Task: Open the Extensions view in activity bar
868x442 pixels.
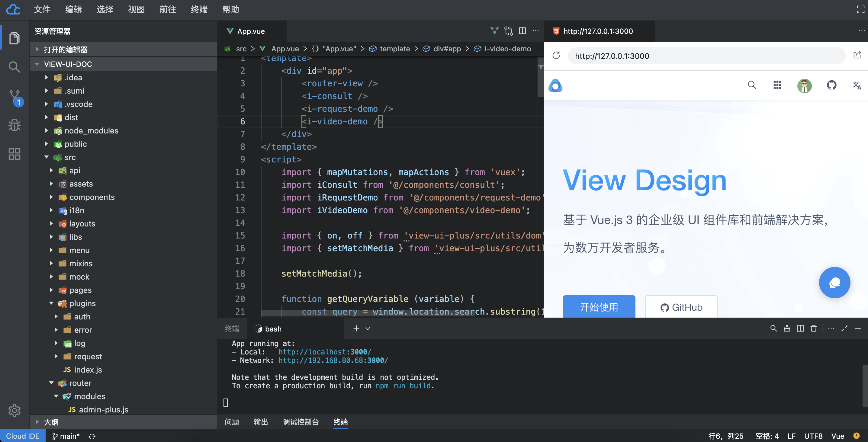Action: [x=14, y=154]
